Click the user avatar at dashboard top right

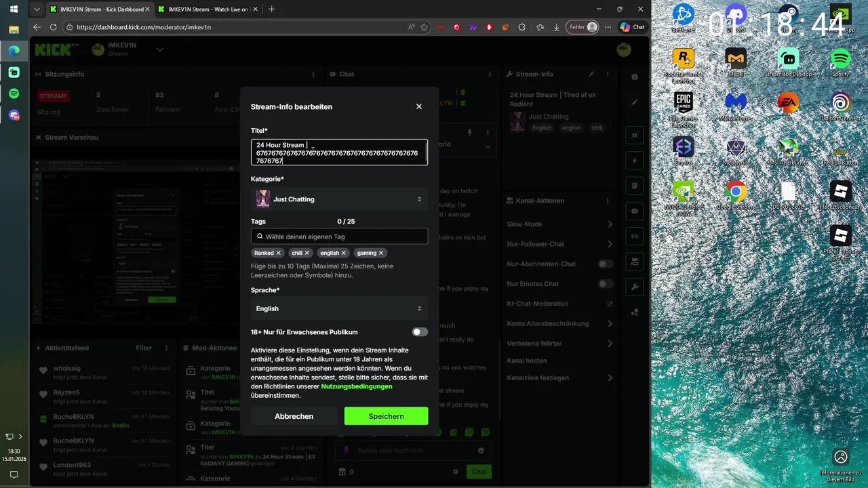[624, 49]
